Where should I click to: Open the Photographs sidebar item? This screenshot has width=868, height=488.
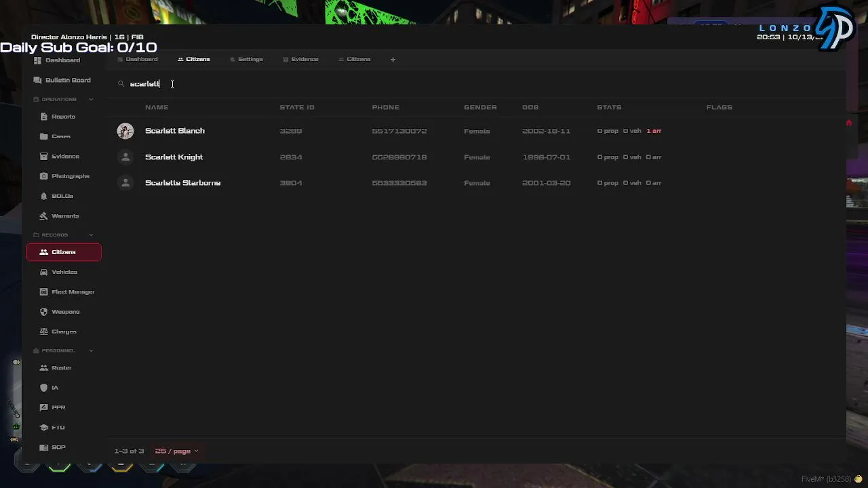pyautogui.click(x=63, y=176)
